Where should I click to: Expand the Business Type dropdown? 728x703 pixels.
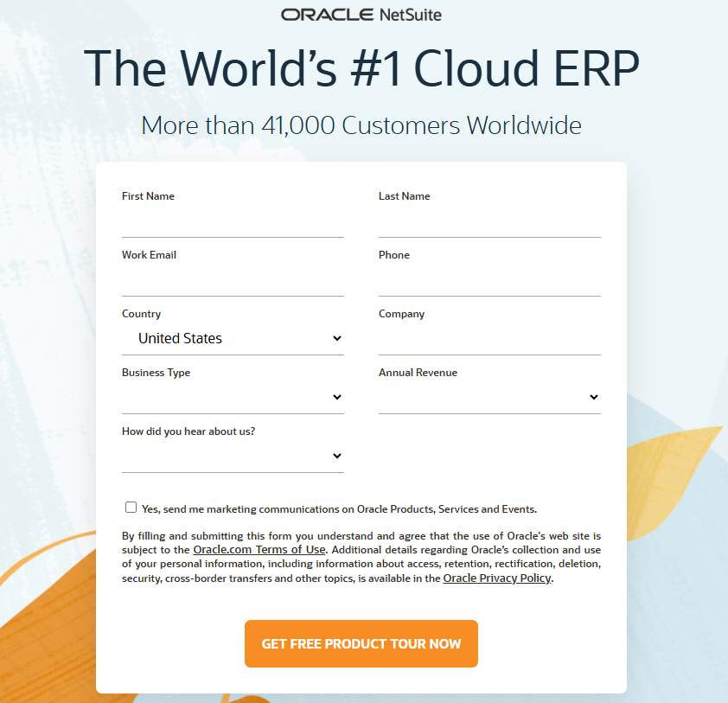tap(233, 398)
